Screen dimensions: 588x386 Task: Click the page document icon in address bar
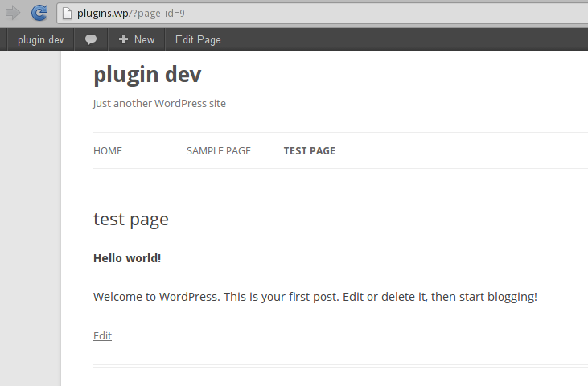click(67, 14)
